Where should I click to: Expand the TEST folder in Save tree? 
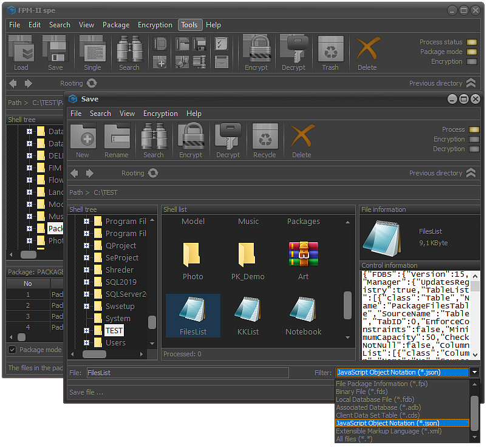[86, 331]
